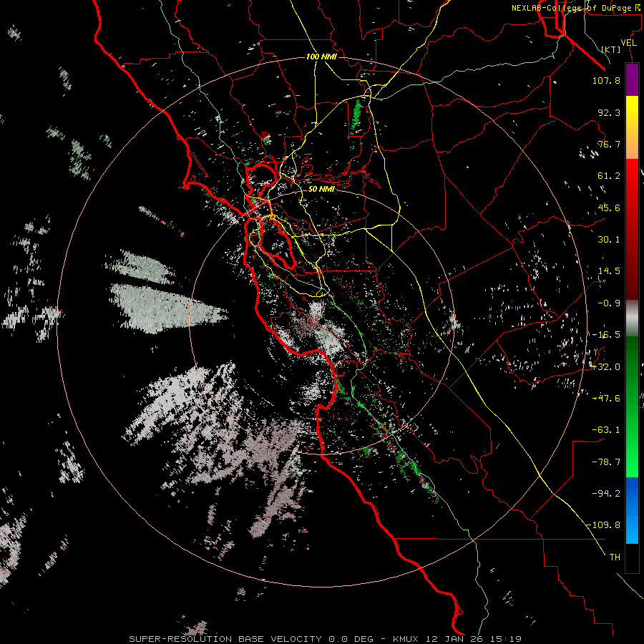The width and height of the screenshot is (644, 644).
Task: Select the 45.6 velocity scale value
Action: coord(609,208)
